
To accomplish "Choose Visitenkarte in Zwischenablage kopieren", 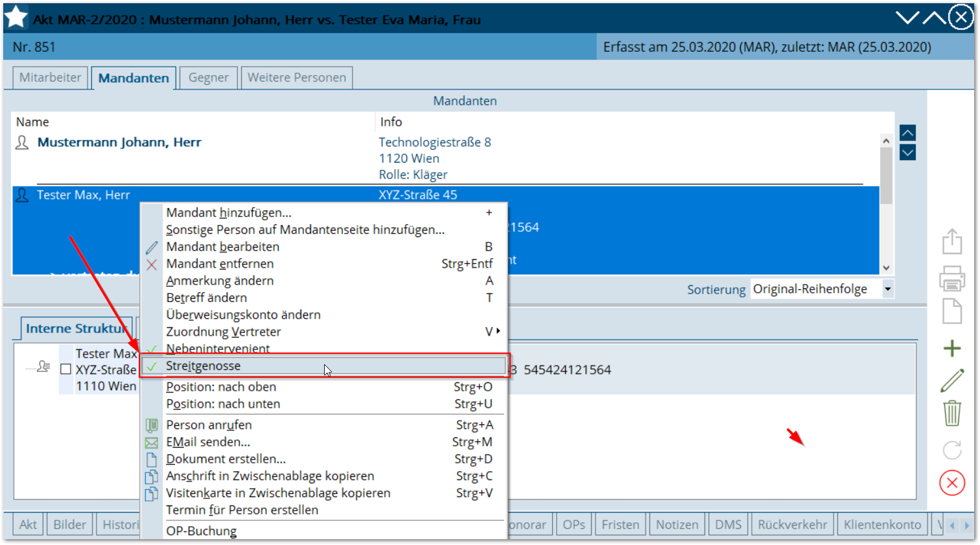I will coord(324,493).
